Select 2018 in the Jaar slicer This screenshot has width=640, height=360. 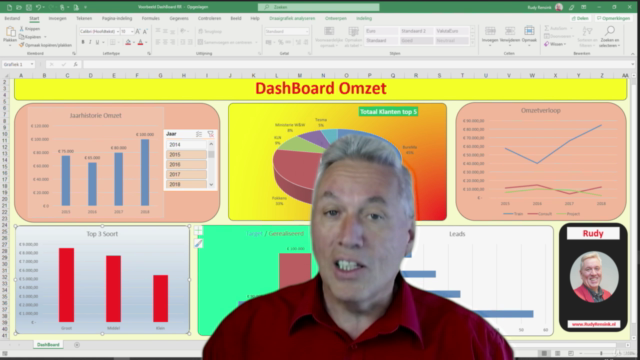(186, 184)
